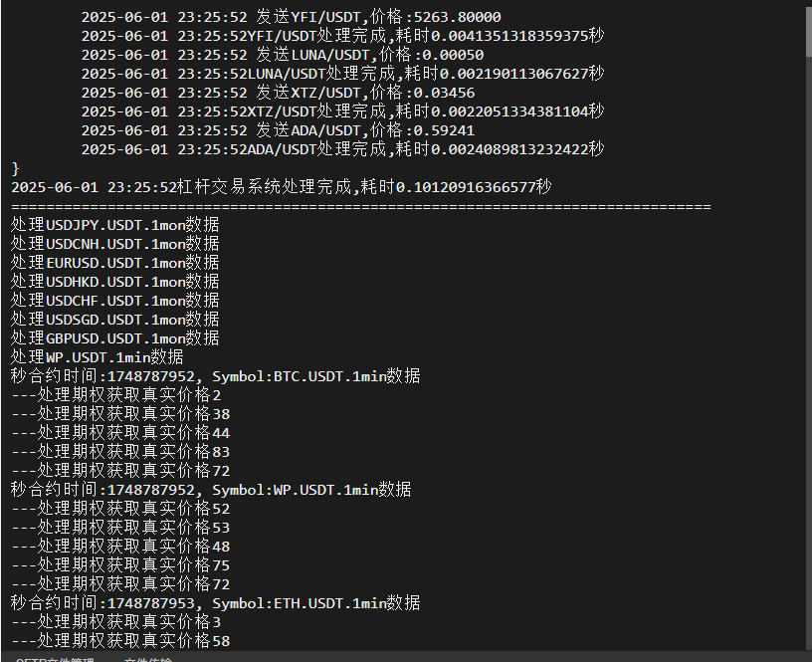The image size is (812, 662).
Task: Click the 处理USDJPY.USDT.1mon数据 line
Action: [x=115, y=225]
